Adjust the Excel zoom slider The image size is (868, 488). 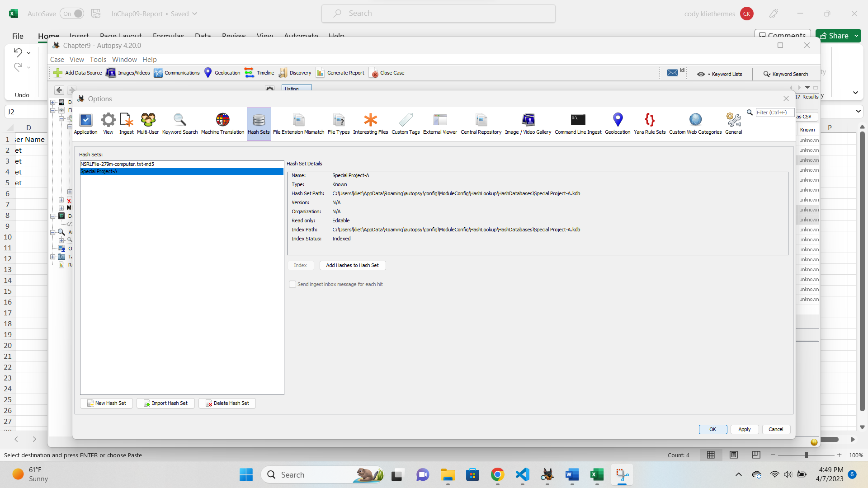pos(806,455)
